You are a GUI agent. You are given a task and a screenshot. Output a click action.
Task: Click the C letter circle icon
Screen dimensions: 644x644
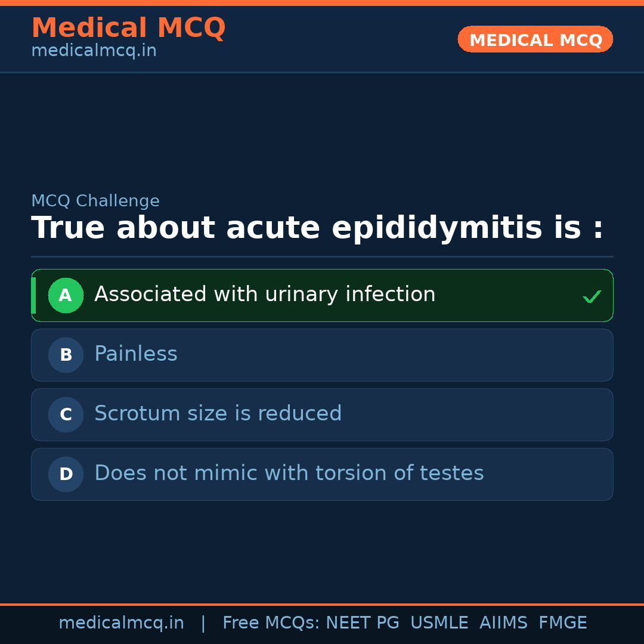coord(66,414)
